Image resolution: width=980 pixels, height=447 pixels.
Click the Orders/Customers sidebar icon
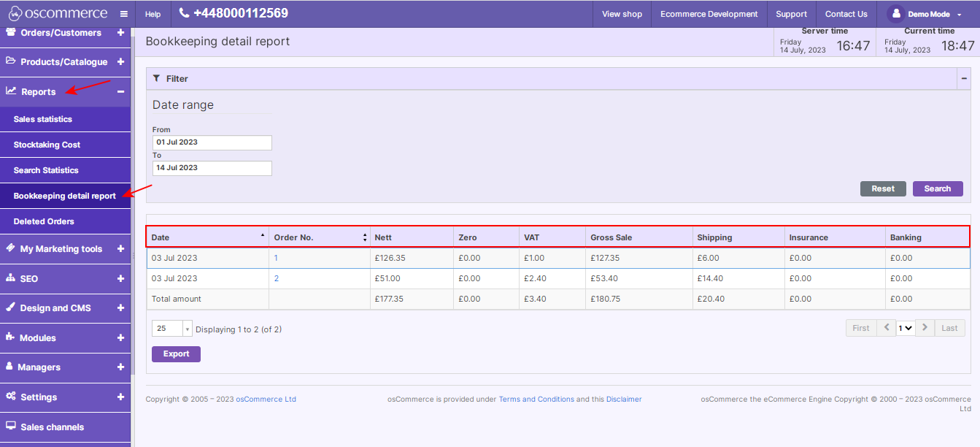(11, 32)
